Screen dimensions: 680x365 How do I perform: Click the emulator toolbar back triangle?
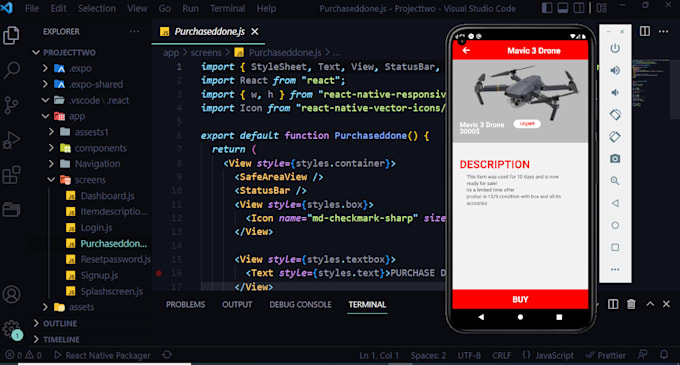click(x=615, y=203)
